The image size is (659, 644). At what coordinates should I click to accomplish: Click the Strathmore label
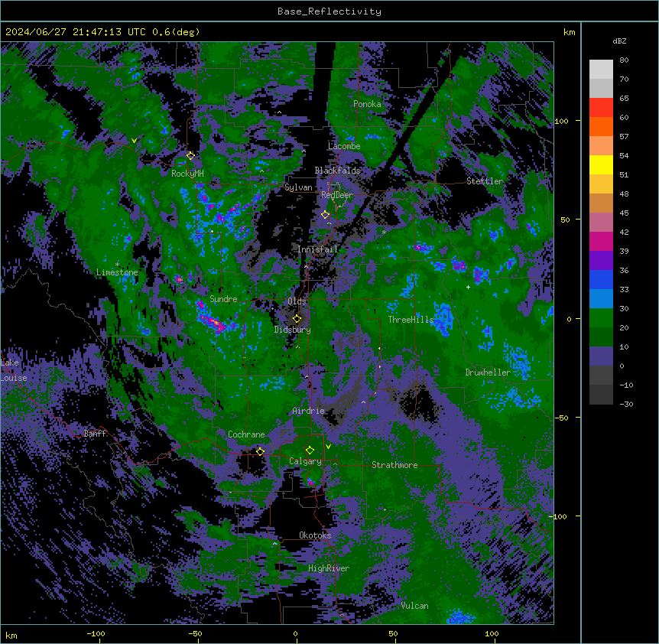394,465
